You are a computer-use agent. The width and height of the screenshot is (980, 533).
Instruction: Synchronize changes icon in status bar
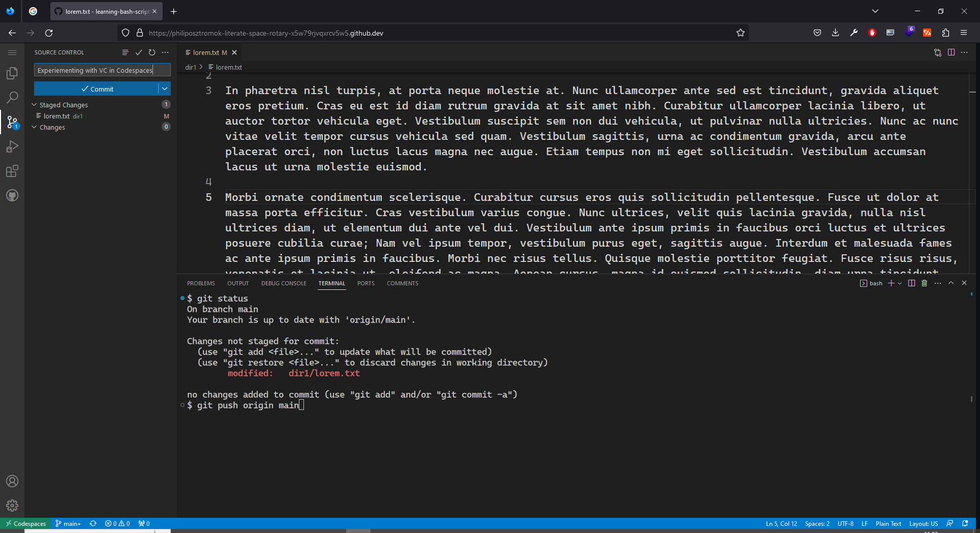(93, 523)
